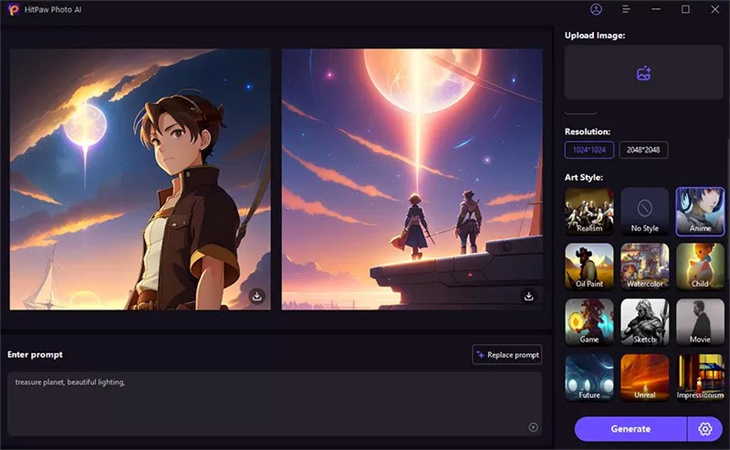Clear the prompt text with the X icon
This screenshot has height=450, width=730.
point(533,427)
